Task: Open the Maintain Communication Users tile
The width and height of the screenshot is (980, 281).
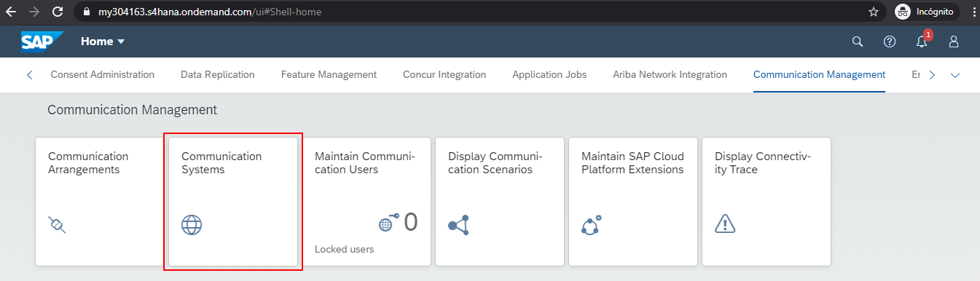Action: pos(366,202)
